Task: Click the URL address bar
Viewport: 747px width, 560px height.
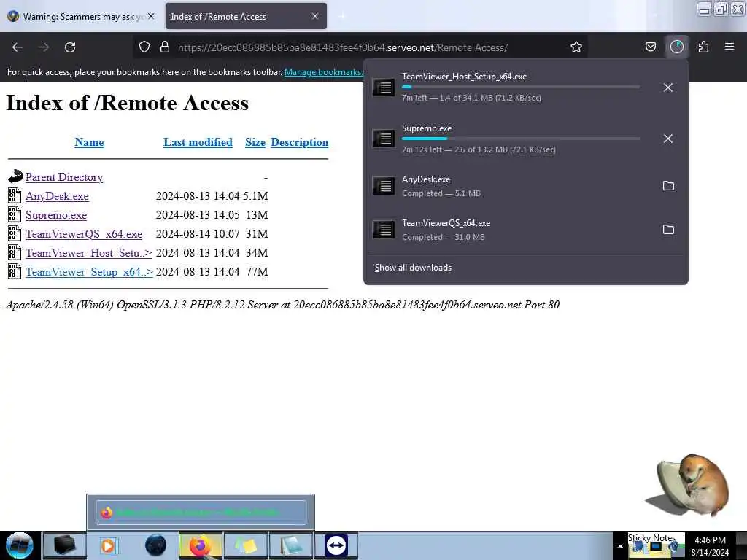Action: pos(360,47)
